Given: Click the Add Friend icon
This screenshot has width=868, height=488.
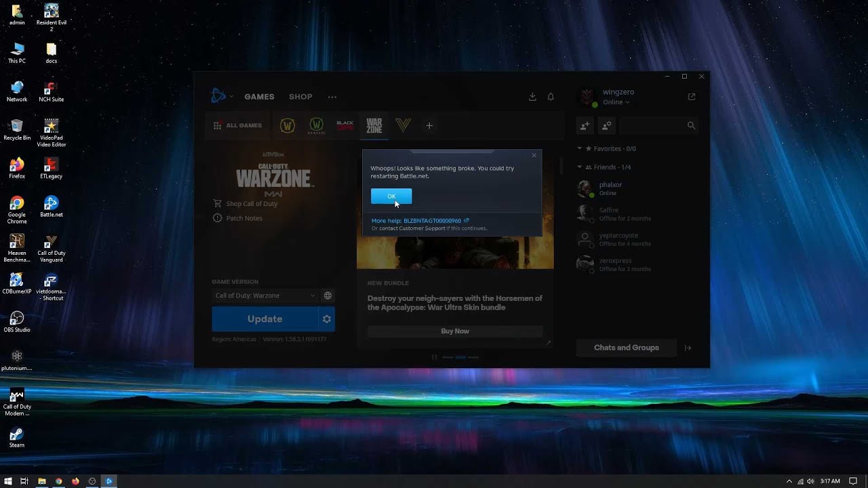Looking at the screenshot, I should 585,125.
